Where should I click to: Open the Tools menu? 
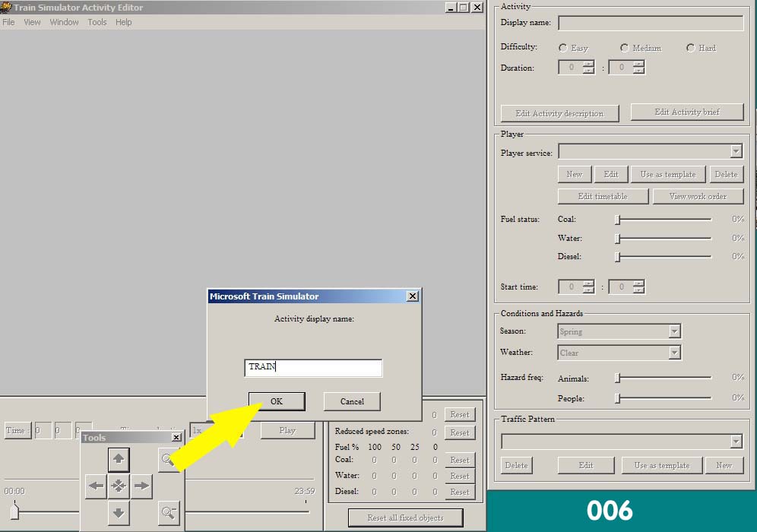(97, 22)
